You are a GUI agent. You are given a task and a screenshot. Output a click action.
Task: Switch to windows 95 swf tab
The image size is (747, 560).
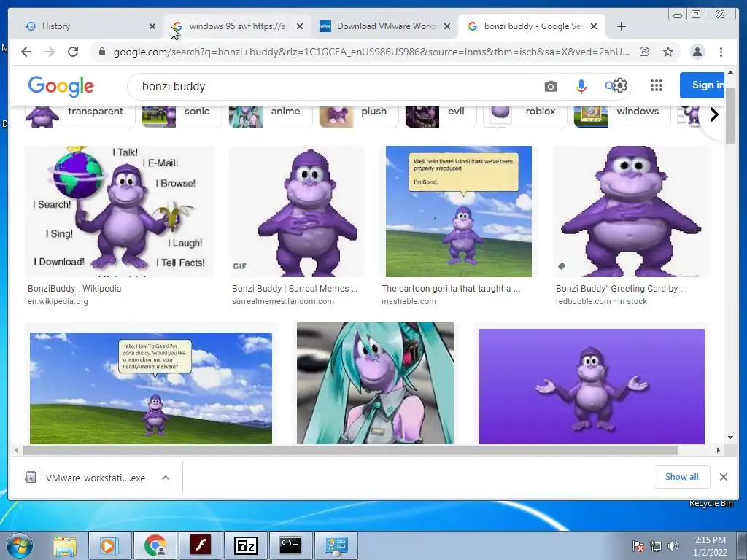tap(237, 26)
